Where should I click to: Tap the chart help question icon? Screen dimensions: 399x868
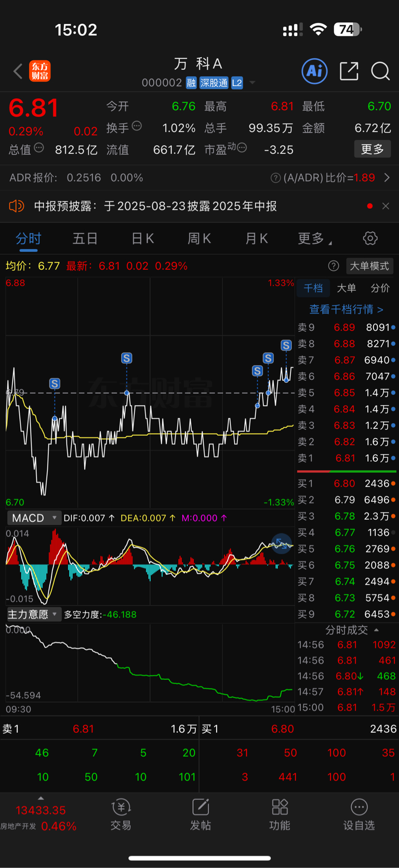(x=334, y=266)
